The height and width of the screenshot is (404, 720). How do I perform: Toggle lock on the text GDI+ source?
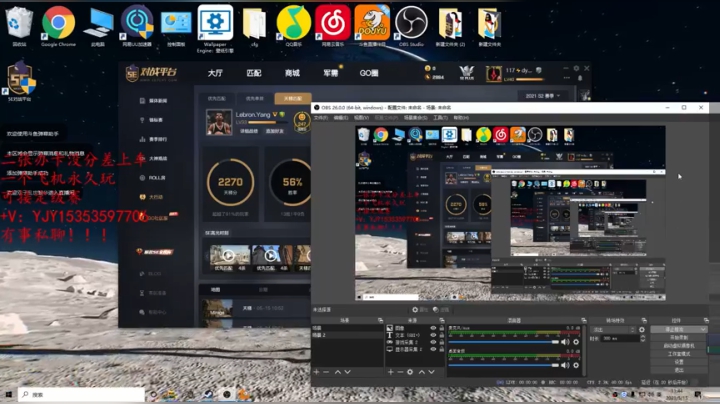441,335
